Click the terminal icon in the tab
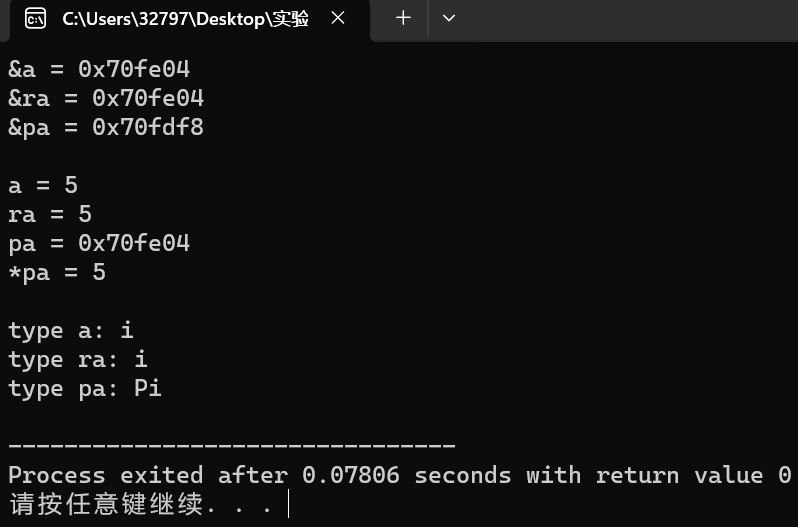 [36, 19]
